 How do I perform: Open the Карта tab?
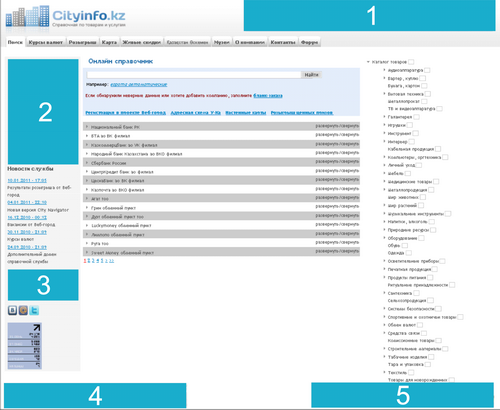[109, 42]
